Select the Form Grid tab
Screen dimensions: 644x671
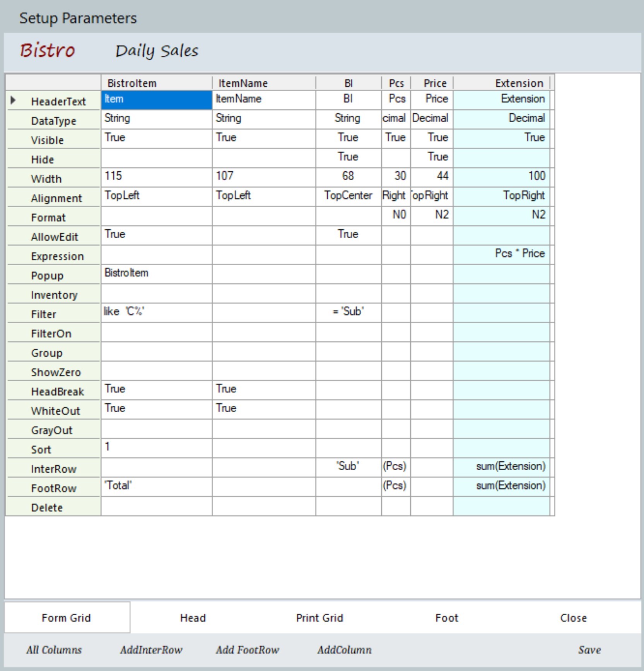coord(66,618)
